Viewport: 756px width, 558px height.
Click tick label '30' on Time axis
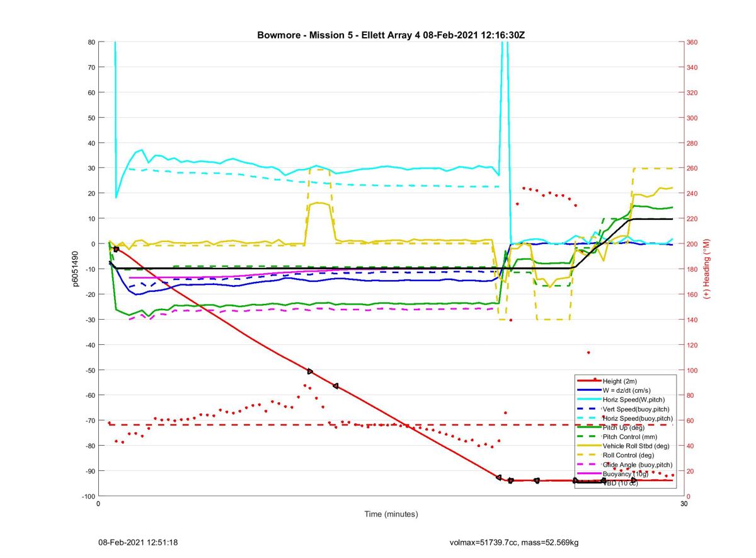tap(683, 504)
